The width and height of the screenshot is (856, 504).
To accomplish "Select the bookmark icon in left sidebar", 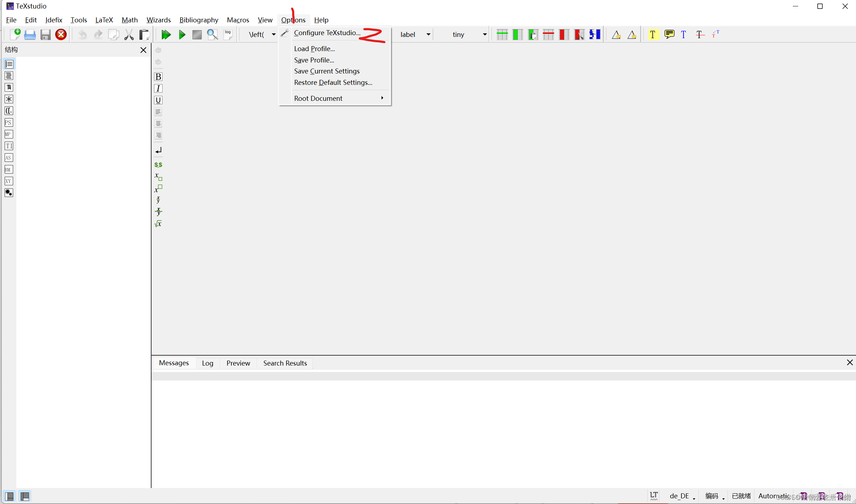I will [9, 87].
